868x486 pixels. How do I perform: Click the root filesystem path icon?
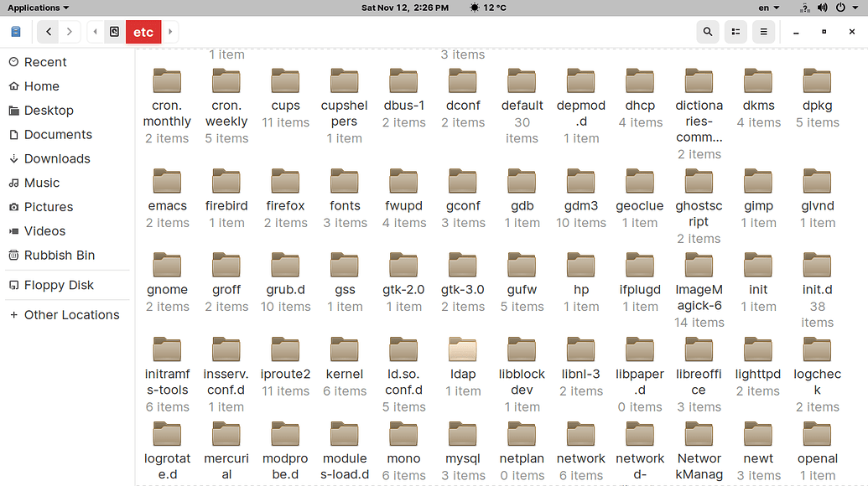[x=114, y=32]
